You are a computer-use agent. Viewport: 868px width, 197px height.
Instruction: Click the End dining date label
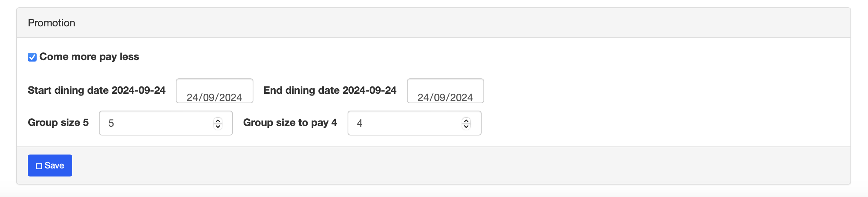coord(330,90)
